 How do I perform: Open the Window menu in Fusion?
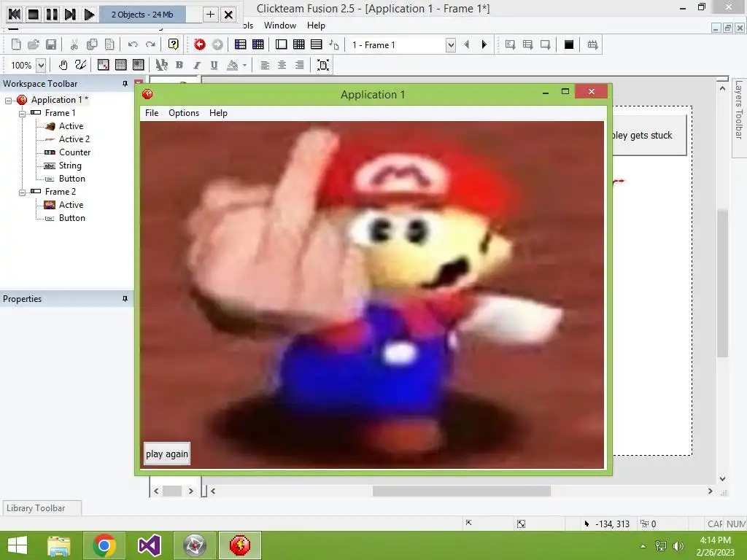click(280, 26)
